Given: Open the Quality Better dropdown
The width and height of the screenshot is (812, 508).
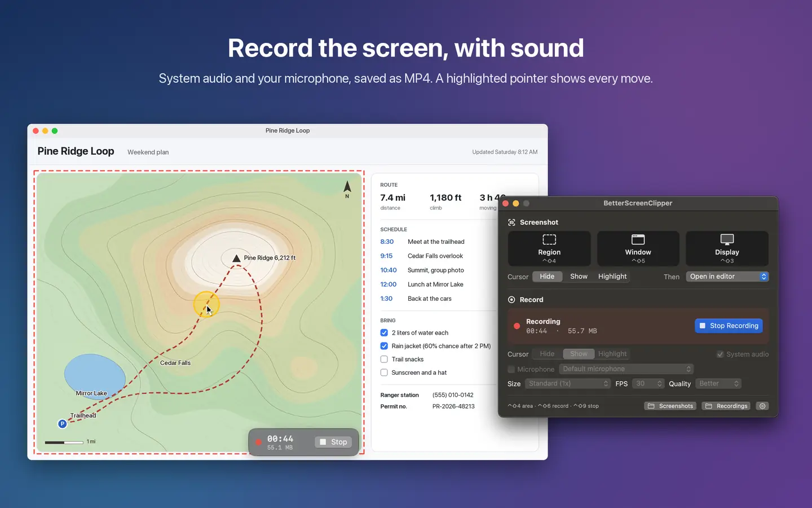Looking at the screenshot, I should click(718, 384).
